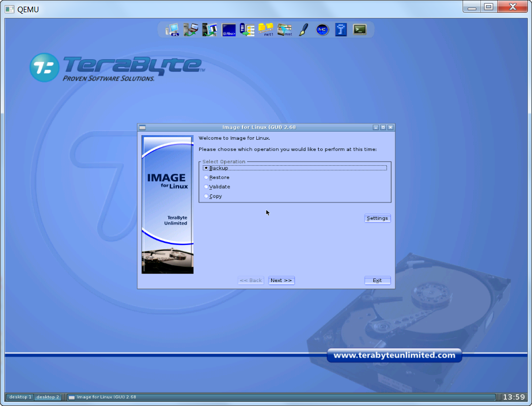Click the << Back button
This screenshot has height=406, width=532.
251,281
